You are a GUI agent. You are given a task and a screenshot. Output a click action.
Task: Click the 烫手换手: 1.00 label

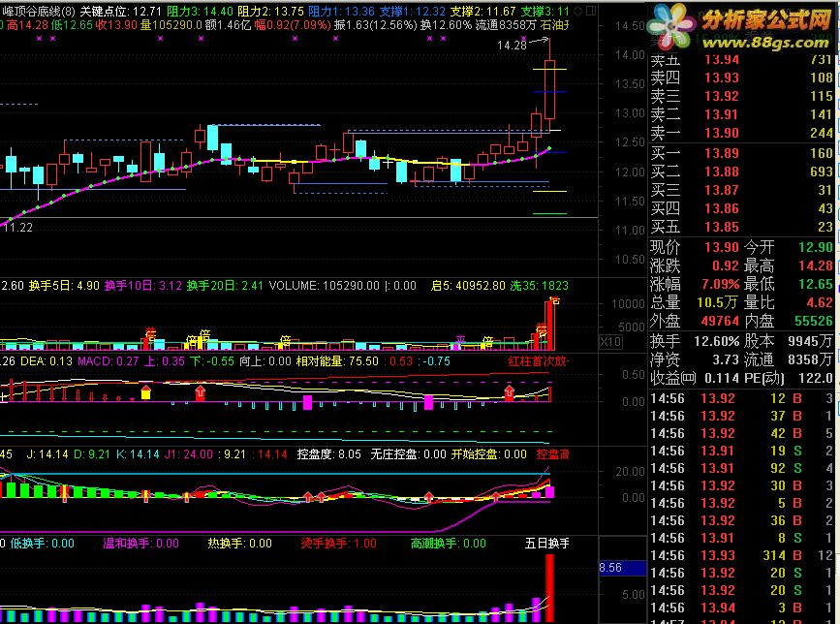pyautogui.click(x=338, y=544)
